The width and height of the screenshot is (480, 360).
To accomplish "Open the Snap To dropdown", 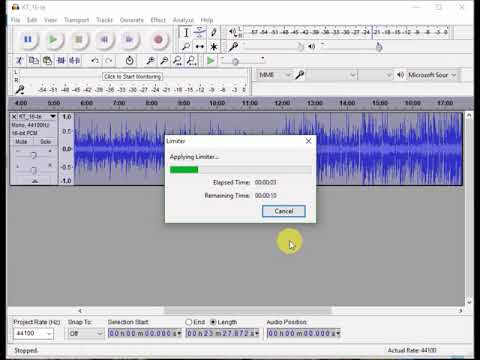I will point(86,333).
